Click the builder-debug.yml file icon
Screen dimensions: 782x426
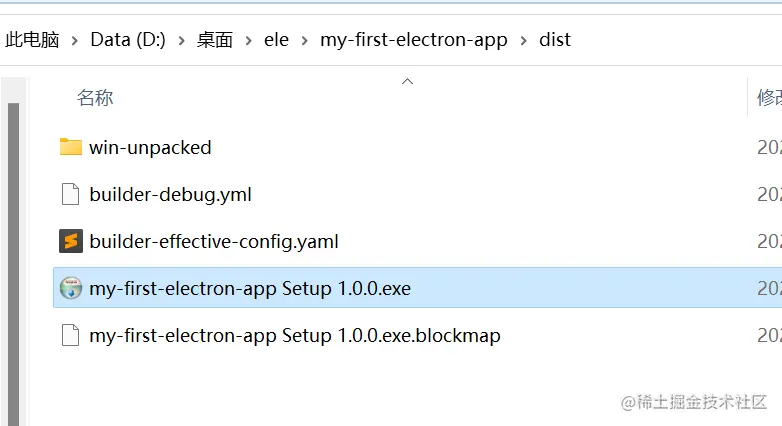click(70, 195)
